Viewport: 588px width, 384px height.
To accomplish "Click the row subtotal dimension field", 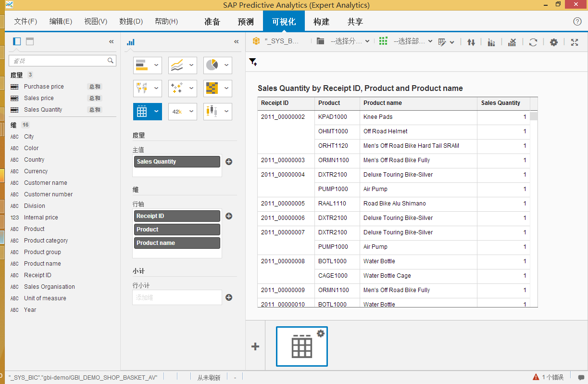I will pos(177,297).
